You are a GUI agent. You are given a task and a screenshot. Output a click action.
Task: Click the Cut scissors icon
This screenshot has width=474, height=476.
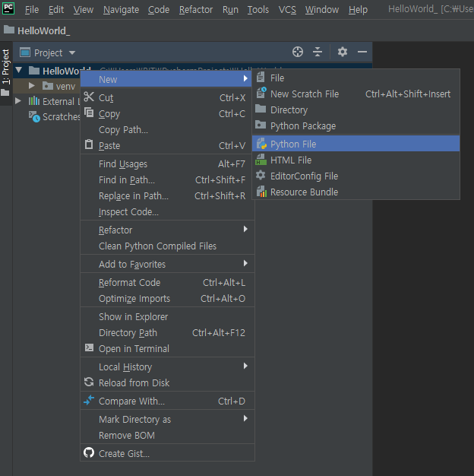[x=89, y=97]
